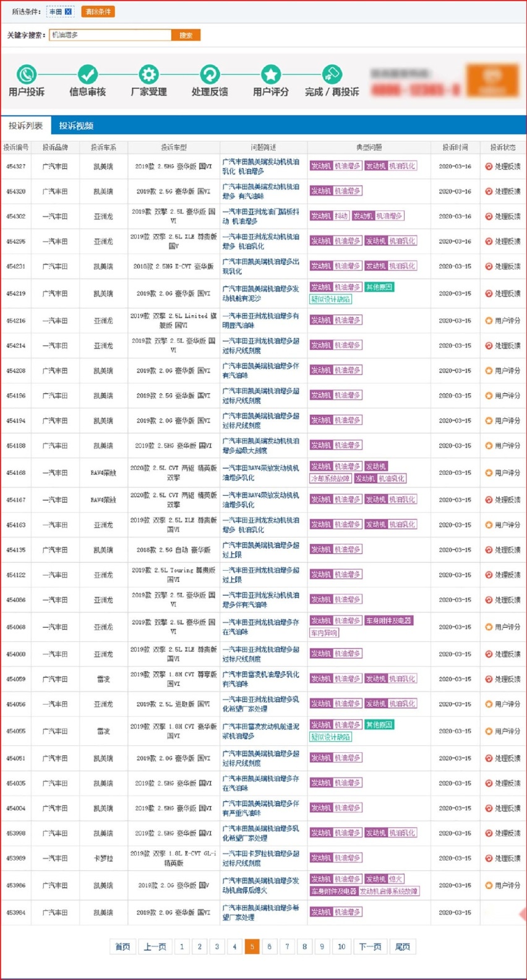Screen dimensions: 527x980
Task: Click 卡罗拉 series in row 453989
Action: (103, 858)
